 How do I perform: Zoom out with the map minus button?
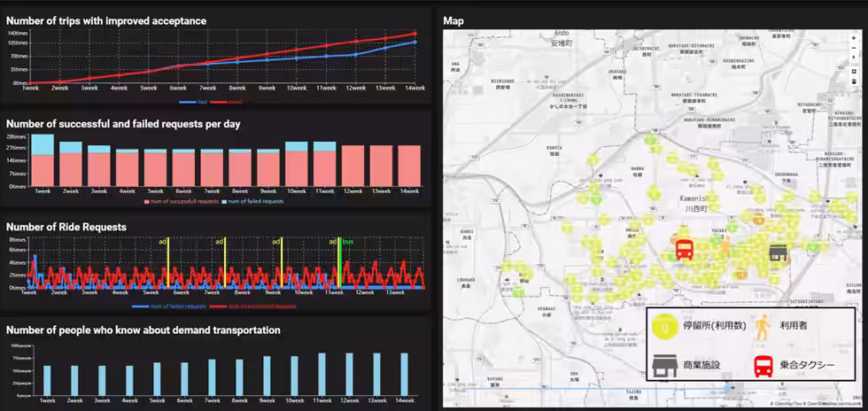[852, 47]
